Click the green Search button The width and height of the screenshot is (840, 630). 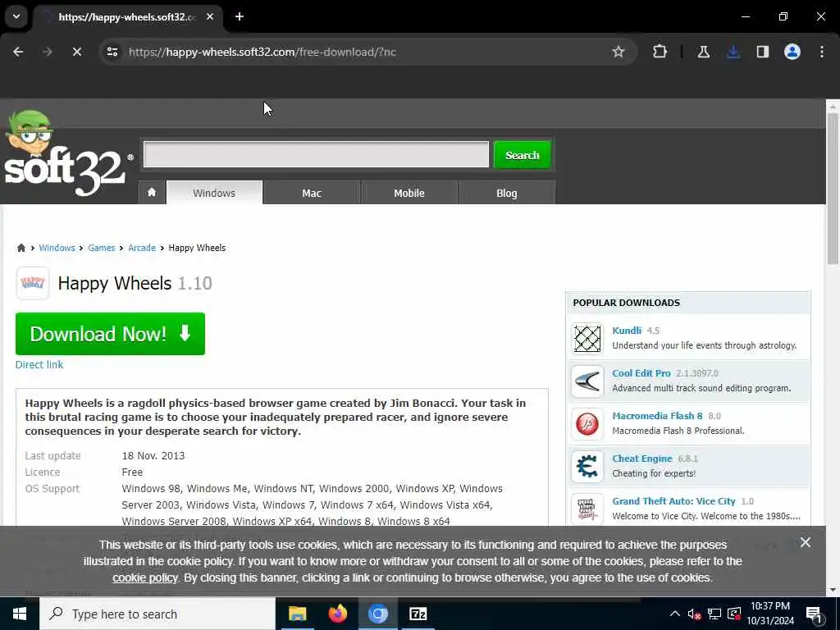[x=523, y=155]
